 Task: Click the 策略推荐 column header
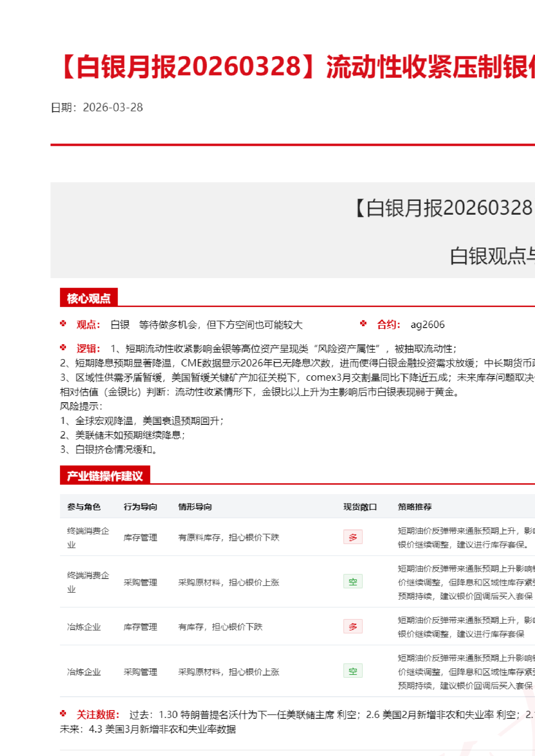(x=414, y=507)
